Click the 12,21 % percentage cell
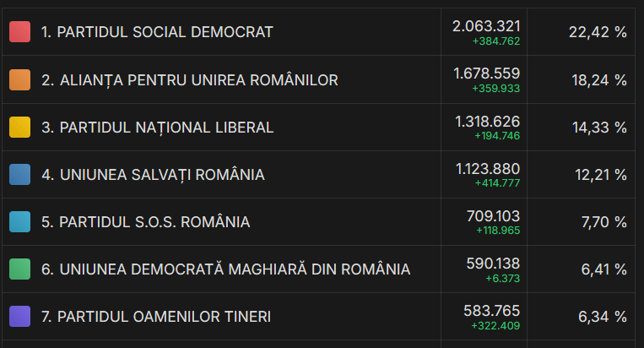This screenshot has width=644, height=348. pyautogui.click(x=598, y=175)
